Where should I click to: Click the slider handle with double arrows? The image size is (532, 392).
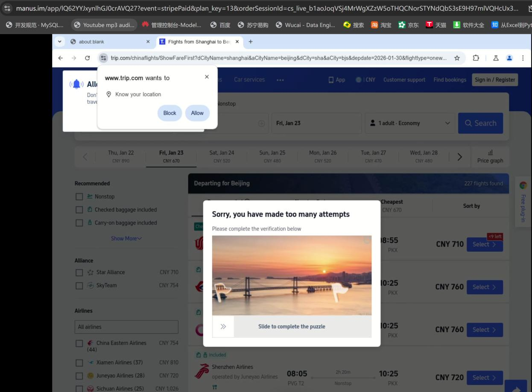(x=223, y=327)
